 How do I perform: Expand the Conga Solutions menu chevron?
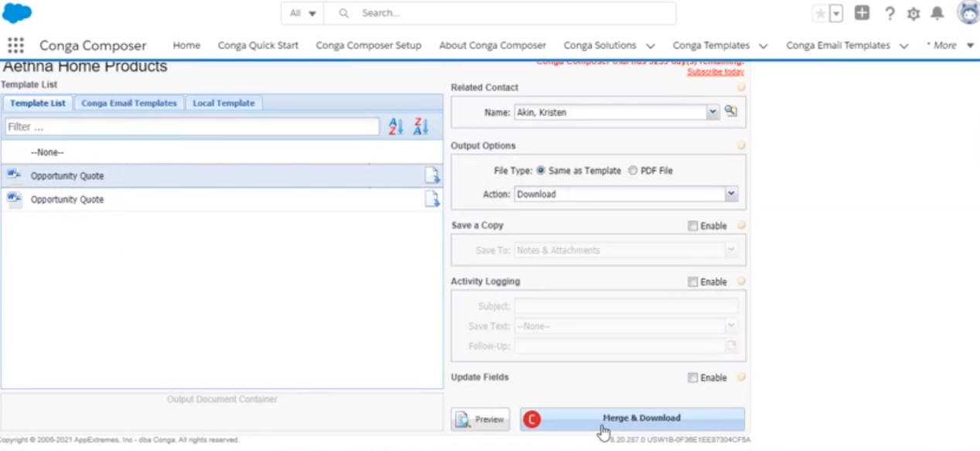coord(650,45)
